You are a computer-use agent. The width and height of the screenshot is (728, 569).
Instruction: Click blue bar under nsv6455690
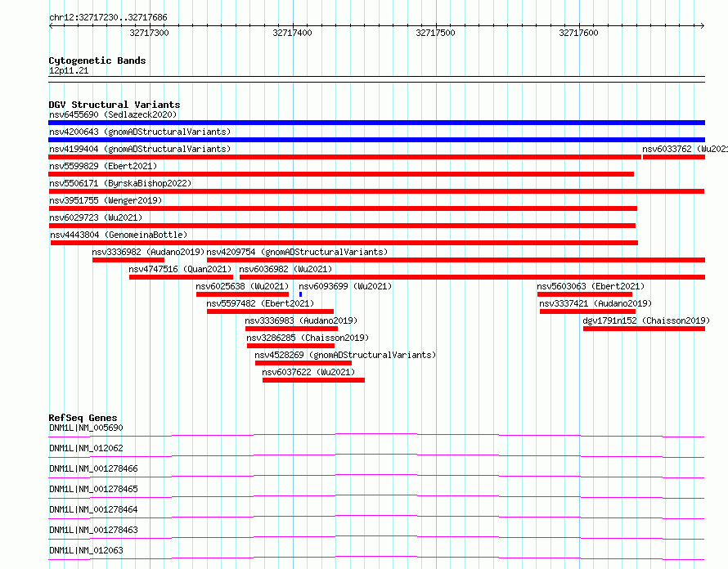(376, 123)
